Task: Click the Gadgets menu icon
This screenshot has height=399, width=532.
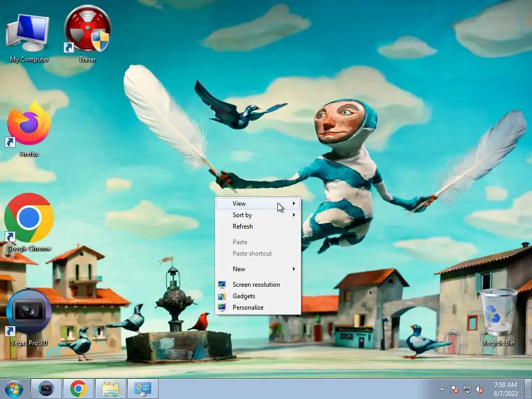Action: (x=222, y=296)
